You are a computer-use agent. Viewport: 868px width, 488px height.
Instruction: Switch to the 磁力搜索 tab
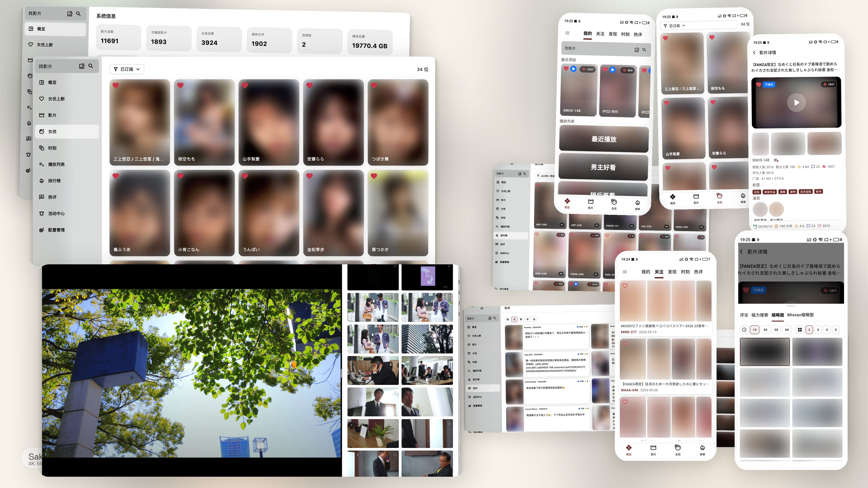pyautogui.click(x=759, y=315)
